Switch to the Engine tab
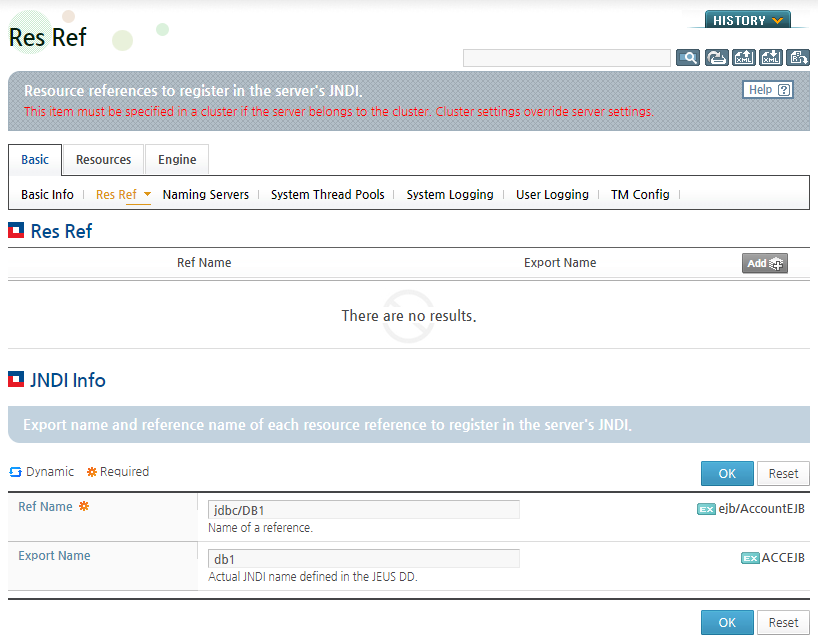Viewport: 818px width, 644px height. (x=177, y=160)
